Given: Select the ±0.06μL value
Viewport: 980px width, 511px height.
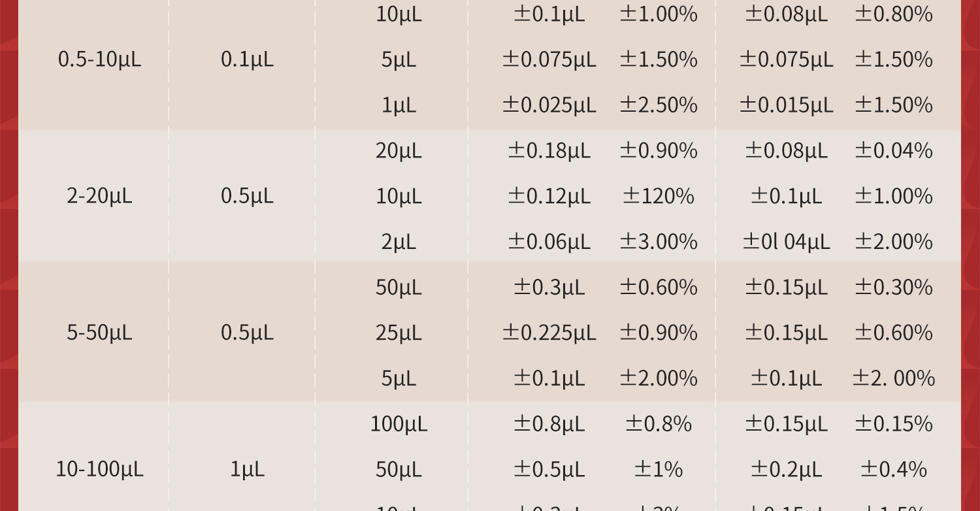Looking at the screenshot, I should (549, 242).
